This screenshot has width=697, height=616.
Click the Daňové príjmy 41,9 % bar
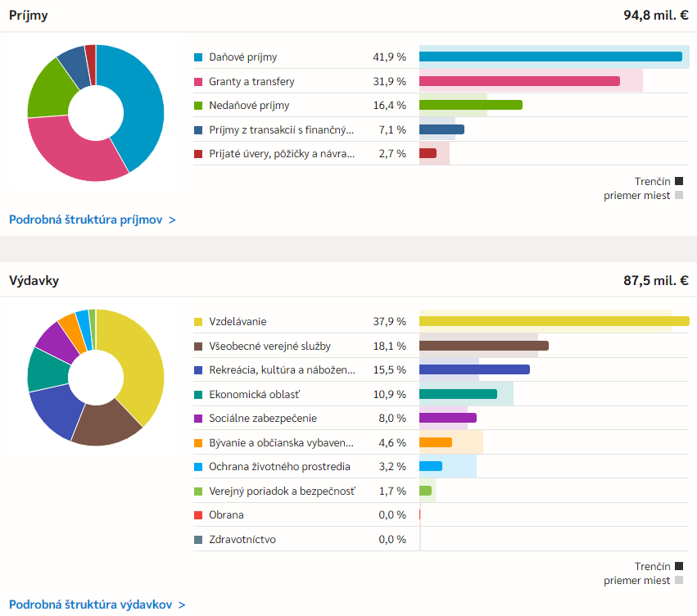pyautogui.click(x=550, y=57)
